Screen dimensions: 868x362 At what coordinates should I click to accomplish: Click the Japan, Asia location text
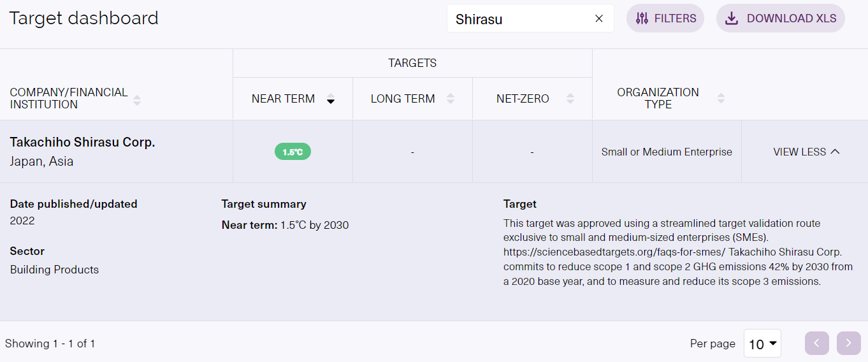pos(41,162)
